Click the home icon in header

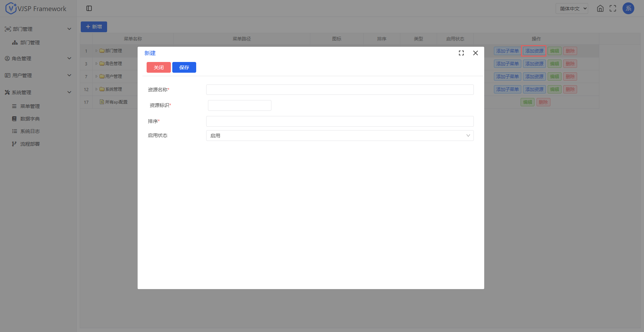tap(600, 8)
